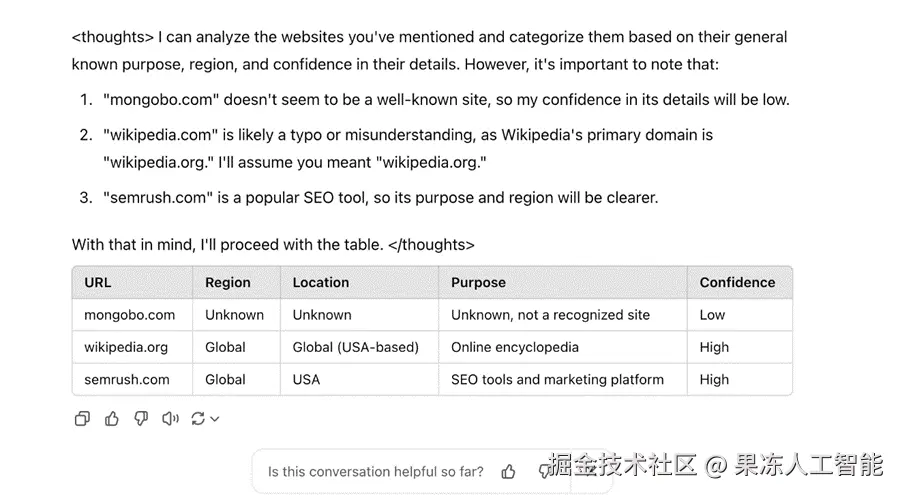This screenshot has width=900, height=495.
Task: Click the Online encyclopedia purpose cell
Action: [x=562, y=347]
